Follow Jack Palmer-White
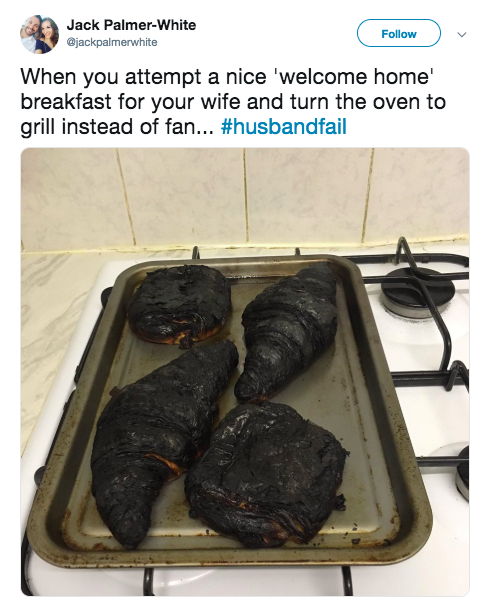The width and height of the screenshot is (488, 603). tap(399, 33)
